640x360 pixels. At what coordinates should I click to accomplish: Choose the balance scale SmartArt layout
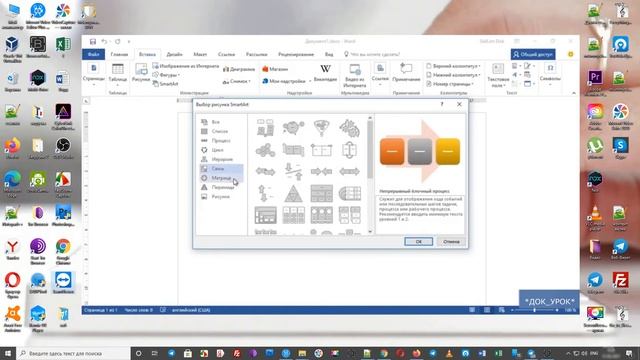[293, 171]
